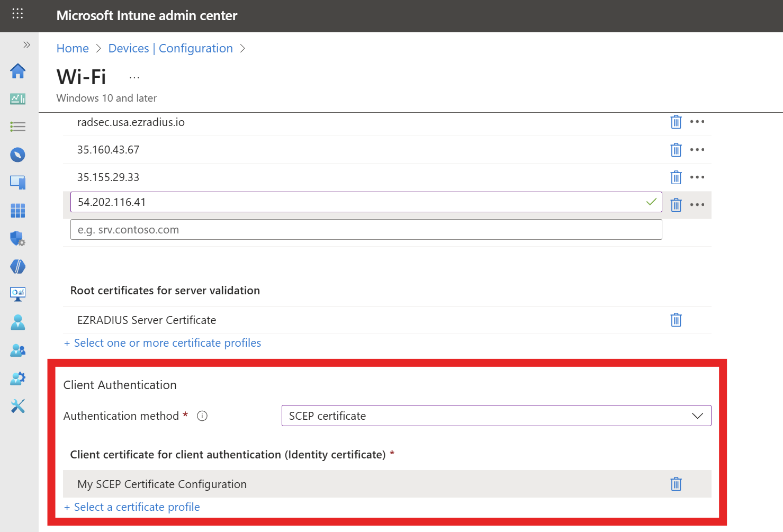Open Reports monitor icon in sidebar

click(18, 294)
